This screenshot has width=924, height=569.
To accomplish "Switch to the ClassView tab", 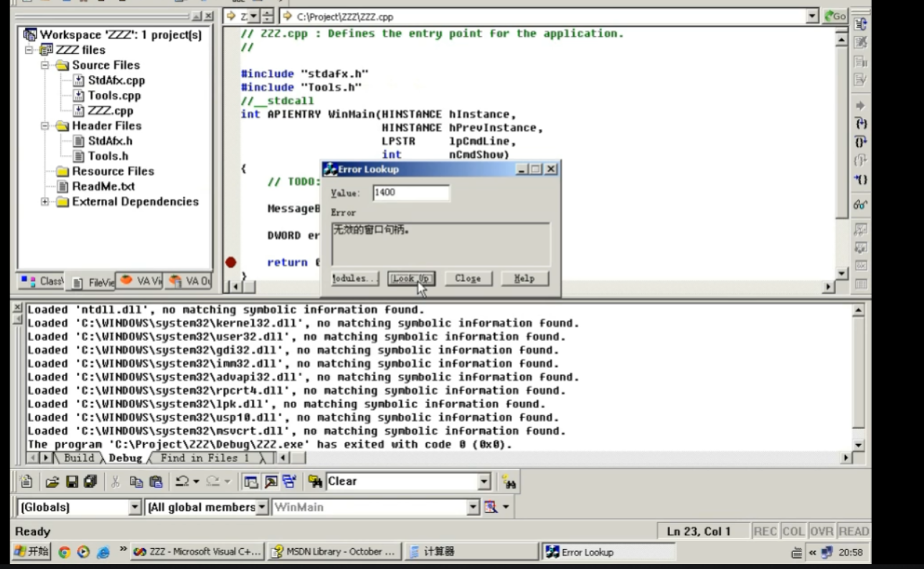I will click(42, 281).
